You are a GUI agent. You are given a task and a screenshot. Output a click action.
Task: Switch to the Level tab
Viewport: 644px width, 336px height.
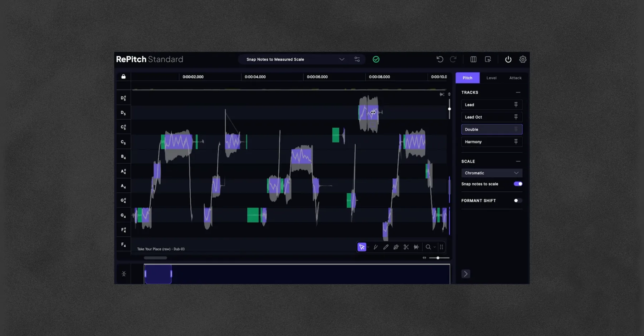click(491, 78)
